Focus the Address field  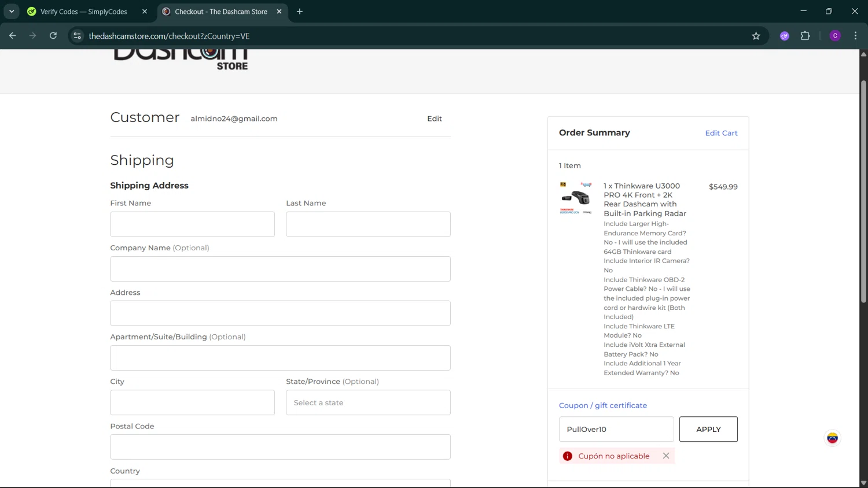[280, 313]
